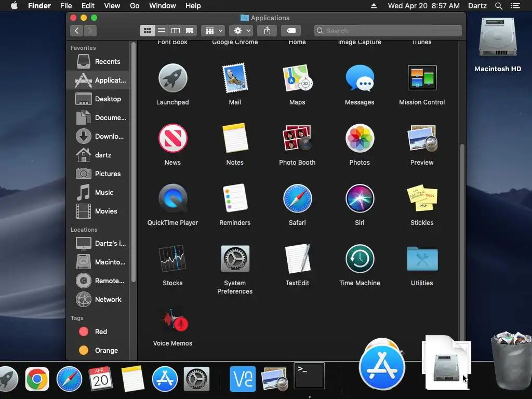The height and width of the screenshot is (399, 532).
Task: Click the Share toolbar button
Action: (268, 31)
